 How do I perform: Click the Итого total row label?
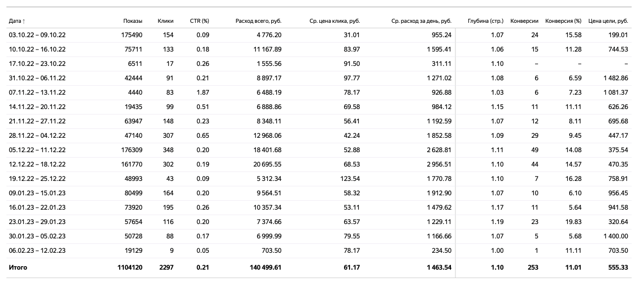pyautogui.click(x=18, y=268)
